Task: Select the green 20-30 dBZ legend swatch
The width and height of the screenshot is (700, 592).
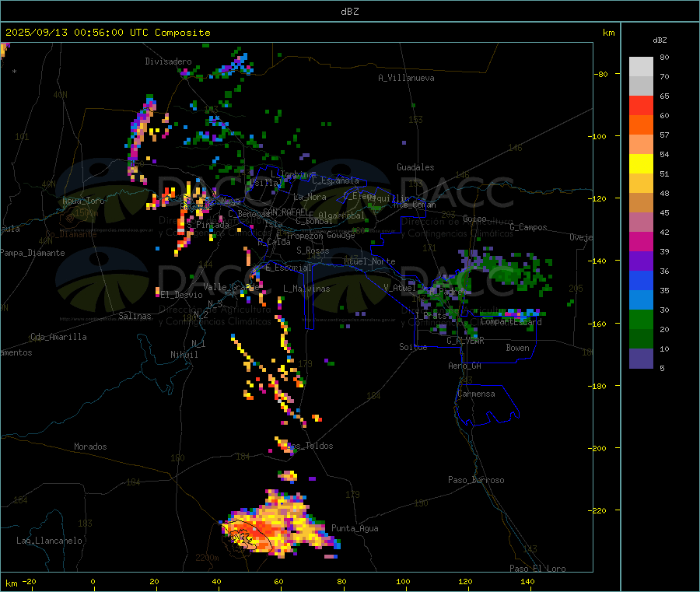Action: 641,319
